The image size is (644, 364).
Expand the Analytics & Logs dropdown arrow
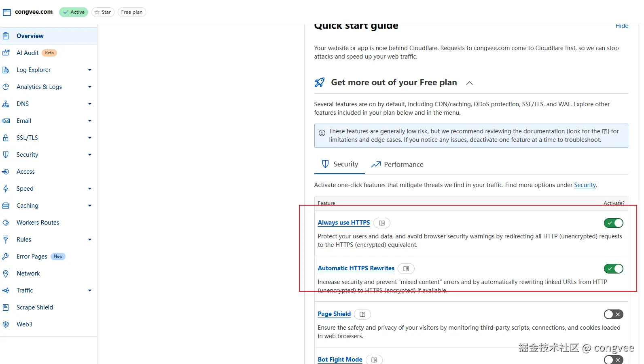(90, 87)
